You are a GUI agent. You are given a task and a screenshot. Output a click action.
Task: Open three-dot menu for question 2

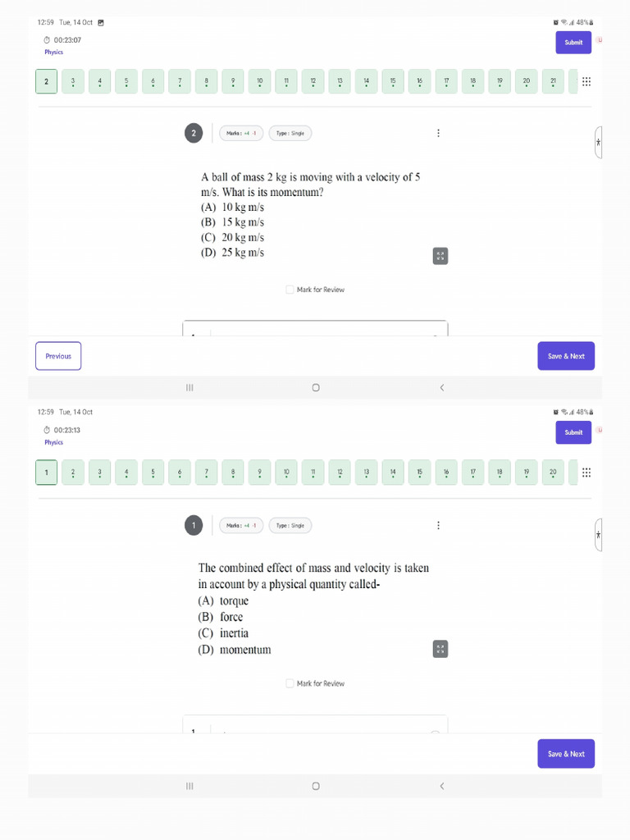[438, 133]
